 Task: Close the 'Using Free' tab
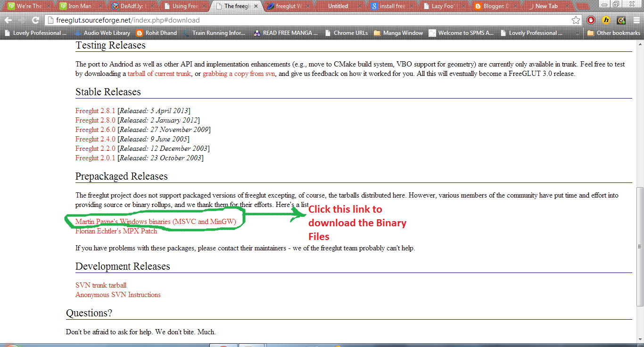pos(203,7)
